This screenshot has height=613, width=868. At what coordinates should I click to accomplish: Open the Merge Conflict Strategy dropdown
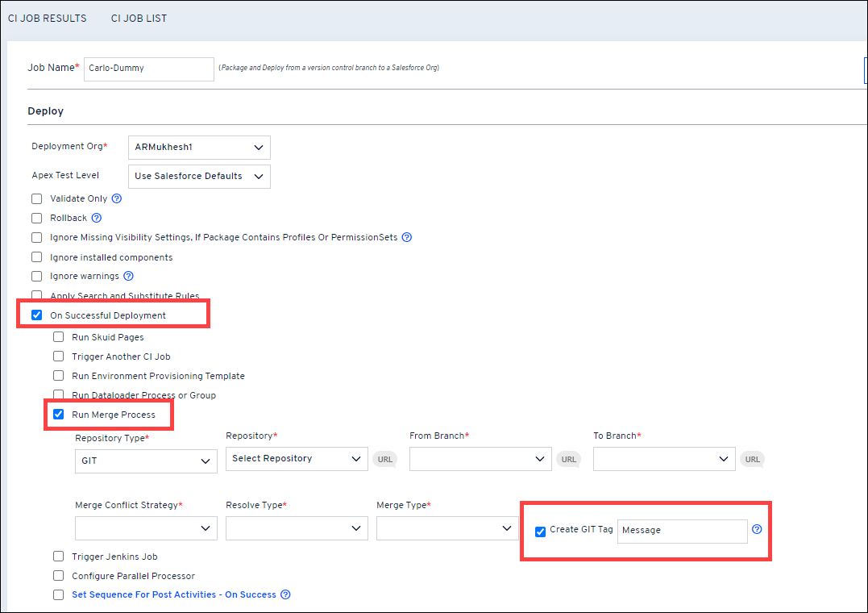click(146, 528)
